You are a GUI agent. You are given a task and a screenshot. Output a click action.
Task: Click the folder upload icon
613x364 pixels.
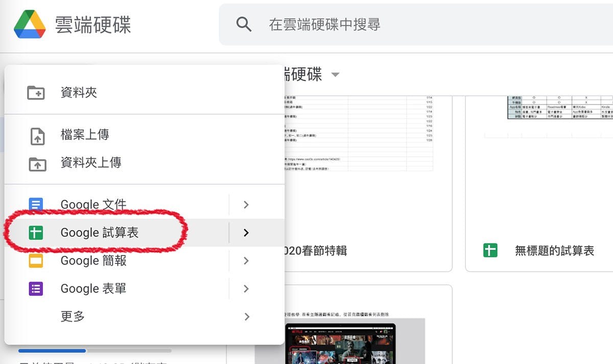[37, 164]
